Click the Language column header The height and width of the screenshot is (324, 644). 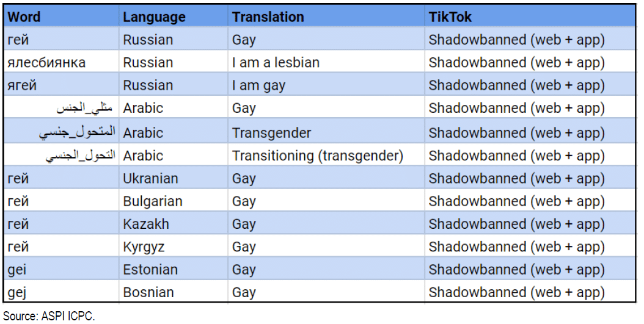coord(154,17)
